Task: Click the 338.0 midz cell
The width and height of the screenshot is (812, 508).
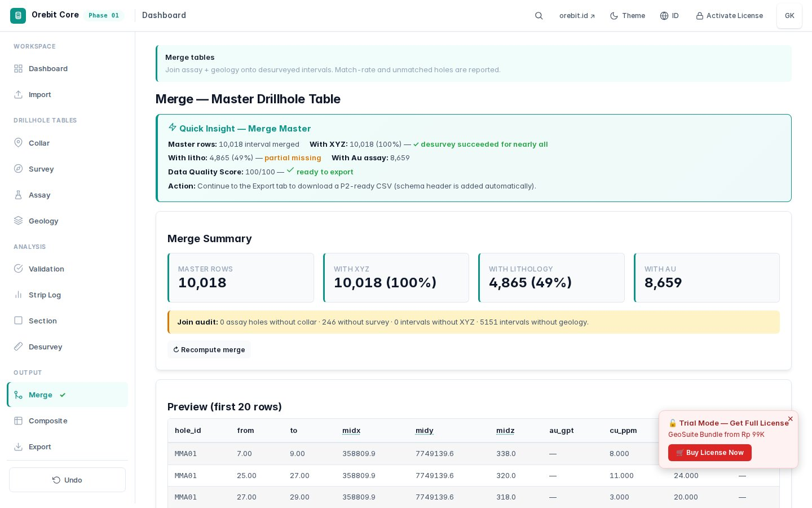Action: tap(506, 454)
